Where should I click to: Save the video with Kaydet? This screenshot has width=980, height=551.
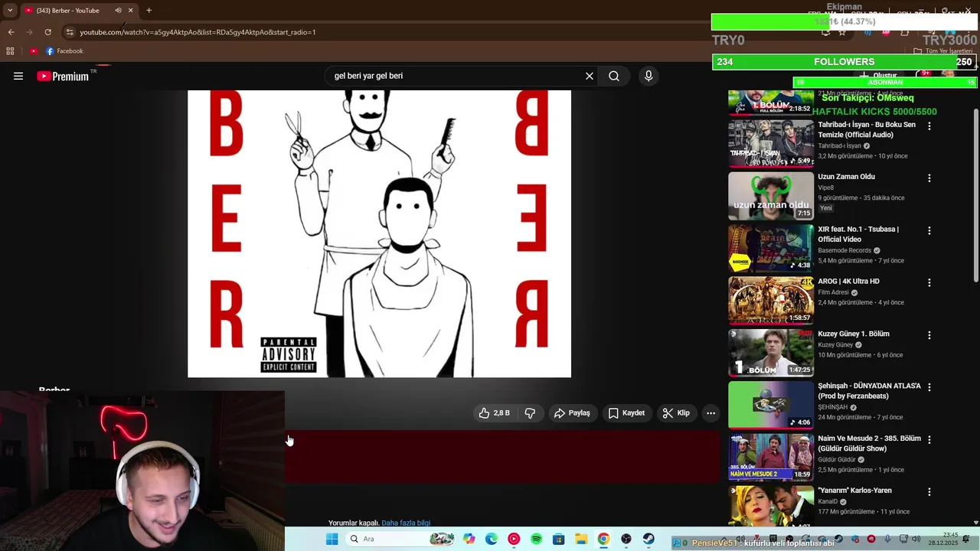coord(626,413)
